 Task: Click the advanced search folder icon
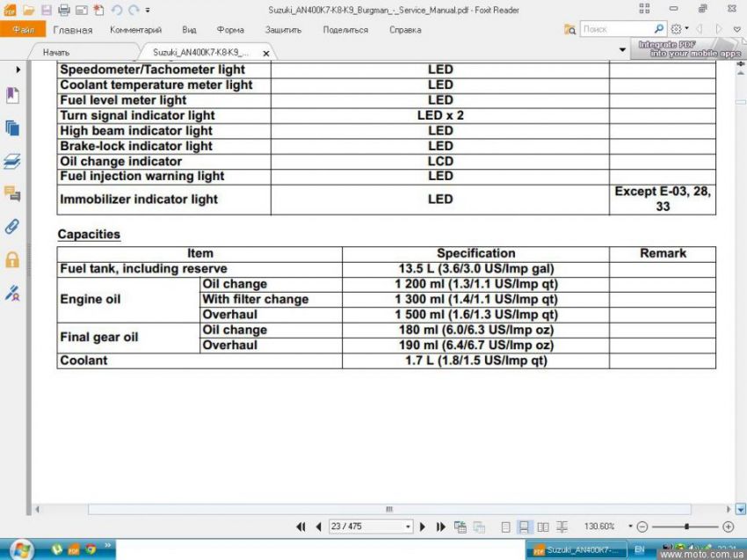pyautogui.click(x=569, y=30)
